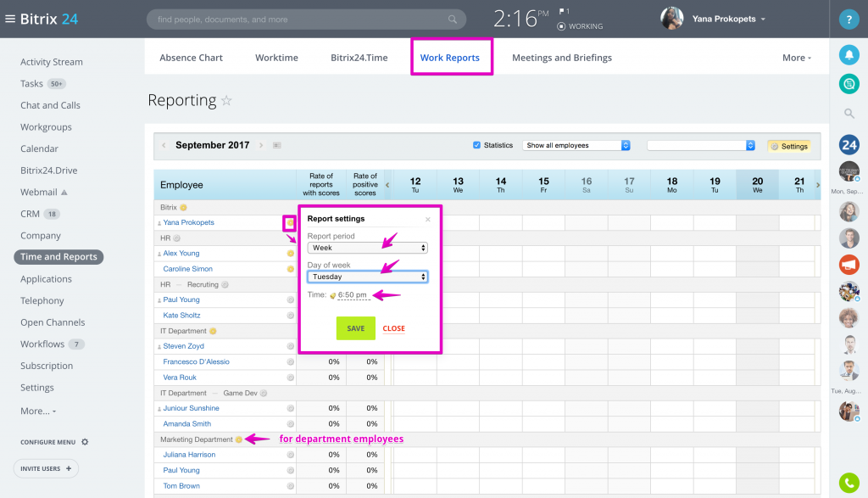
Task: Expand the More tab dropdown
Action: pos(797,58)
